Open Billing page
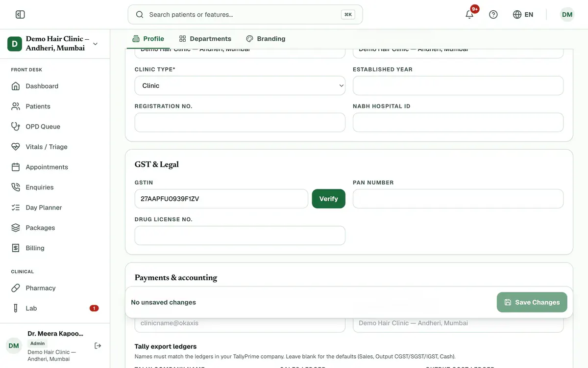This screenshot has width=588, height=368. [55, 248]
